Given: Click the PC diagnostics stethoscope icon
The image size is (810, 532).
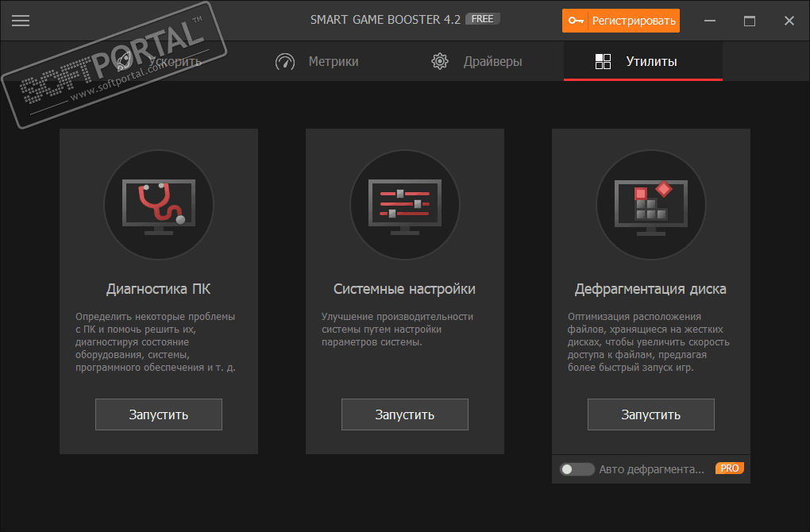Looking at the screenshot, I should tap(159, 205).
